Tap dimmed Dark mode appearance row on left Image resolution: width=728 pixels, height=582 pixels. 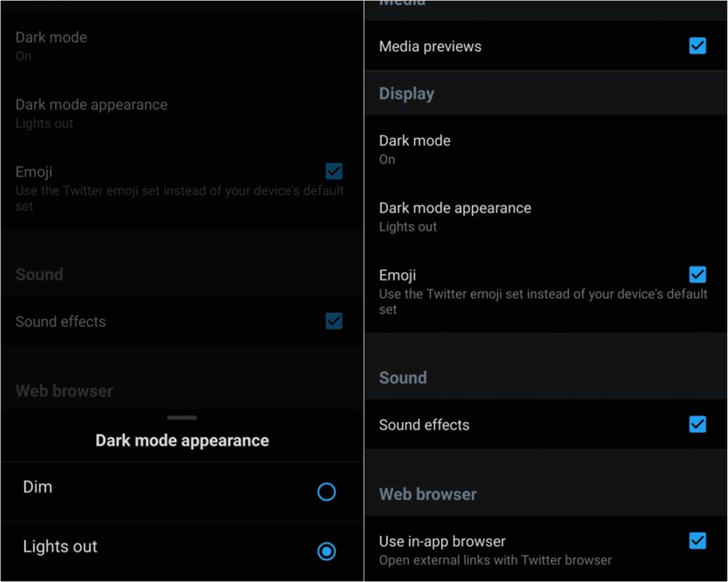click(x=92, y=113)
